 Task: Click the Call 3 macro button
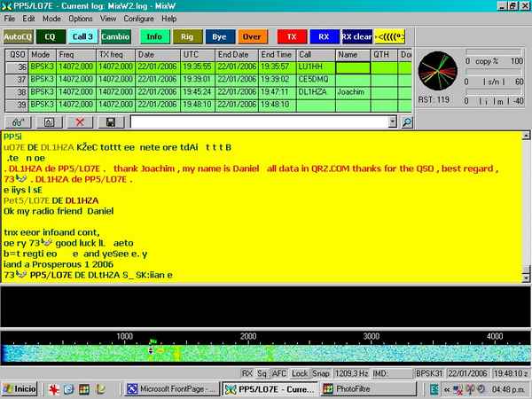tap(82, 36)
